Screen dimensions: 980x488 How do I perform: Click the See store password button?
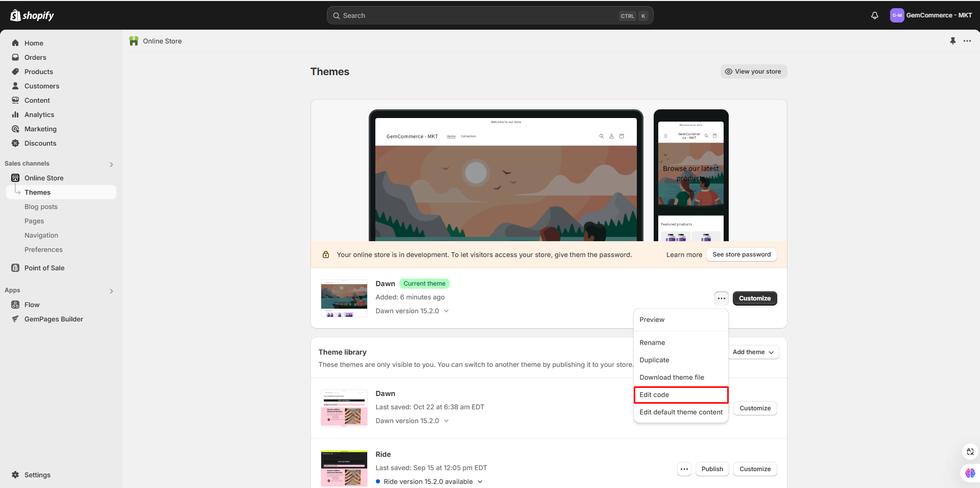tap(741, 254)
